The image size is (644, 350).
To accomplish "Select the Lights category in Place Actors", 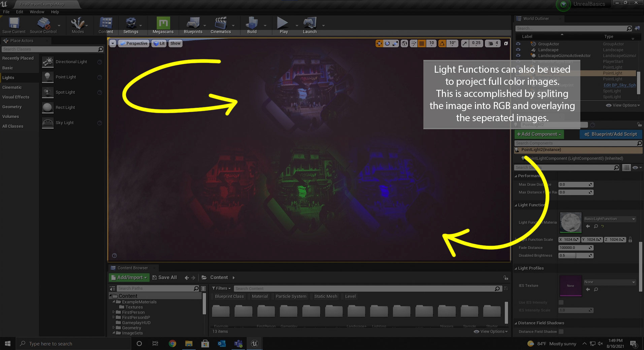I will 20,77.
